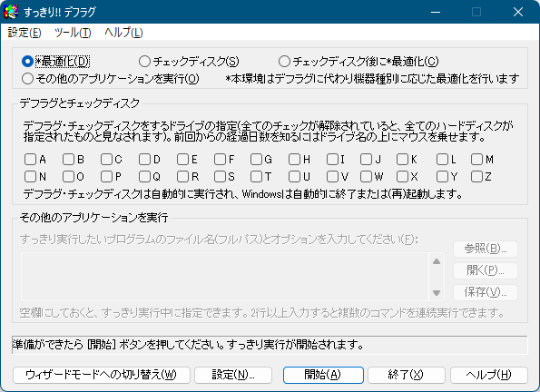The image size is (540, 392).
Task: Check the drive Z checkbox
Action: coord(481,177)
